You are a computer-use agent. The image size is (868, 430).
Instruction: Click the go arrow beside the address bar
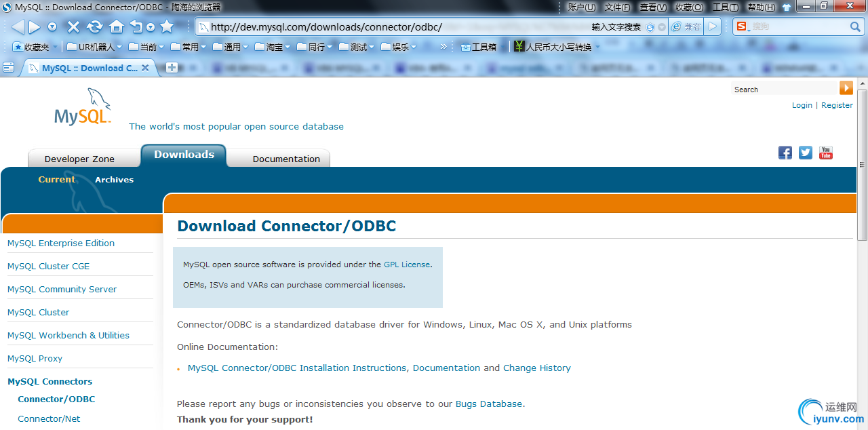tap(712, 27)
